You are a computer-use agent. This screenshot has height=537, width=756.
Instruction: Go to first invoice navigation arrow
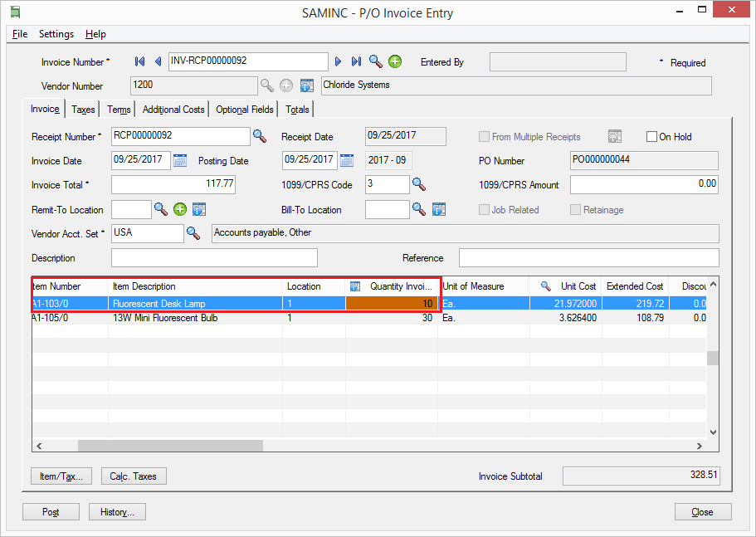coord(139,61)
